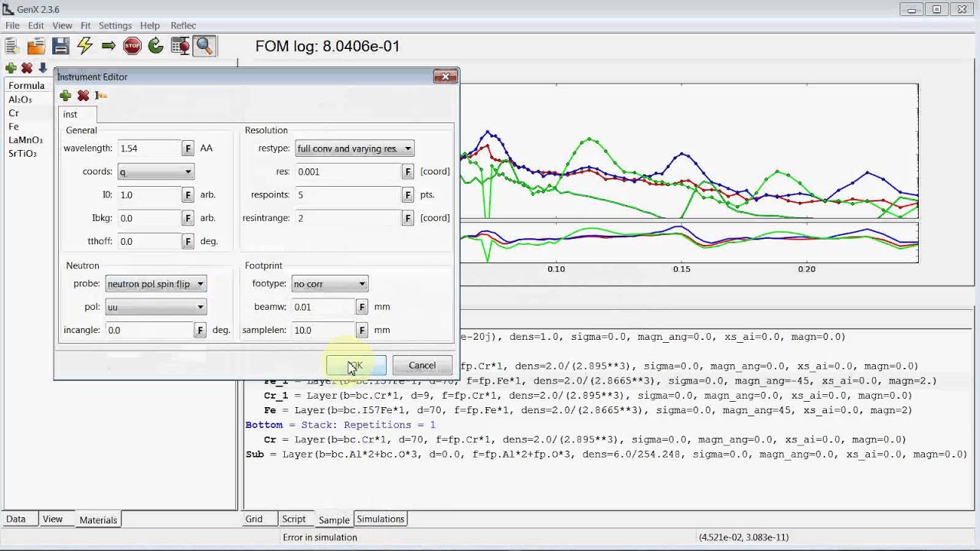The width and height of the screenshot is (980, 551).
Task: Click the blue down arrow in Materials panel
Action: 43,68
